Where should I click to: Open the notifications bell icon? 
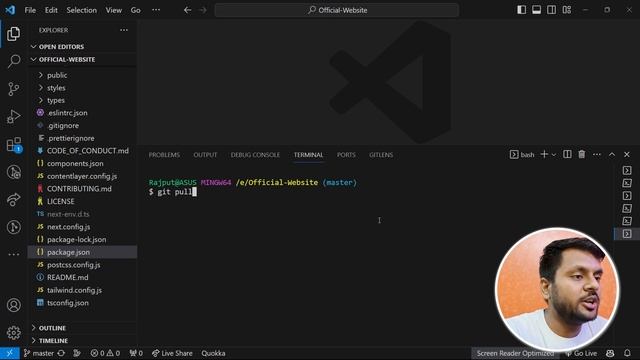tap(627, 353)
